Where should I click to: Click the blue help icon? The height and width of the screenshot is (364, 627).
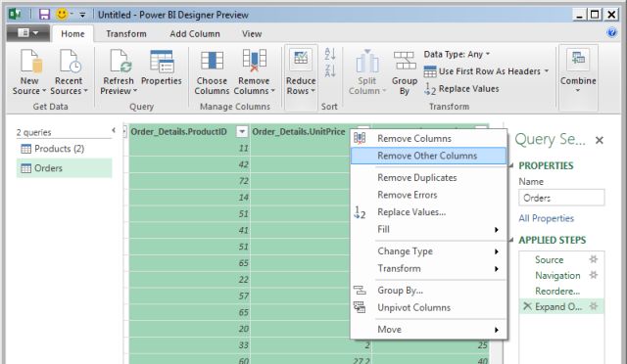611,32
